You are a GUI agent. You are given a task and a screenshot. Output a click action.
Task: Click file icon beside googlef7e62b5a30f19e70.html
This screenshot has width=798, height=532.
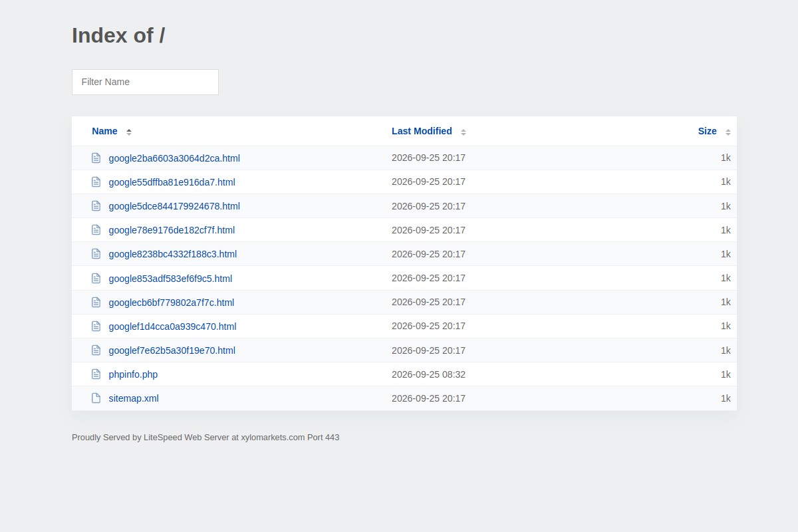pyautogui.click(x=96, y=350)
